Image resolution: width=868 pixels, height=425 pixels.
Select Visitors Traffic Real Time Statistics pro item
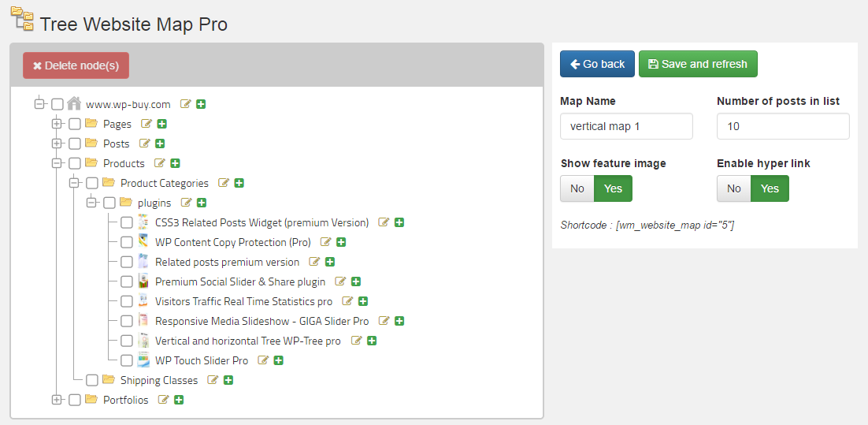pos(243,301)
